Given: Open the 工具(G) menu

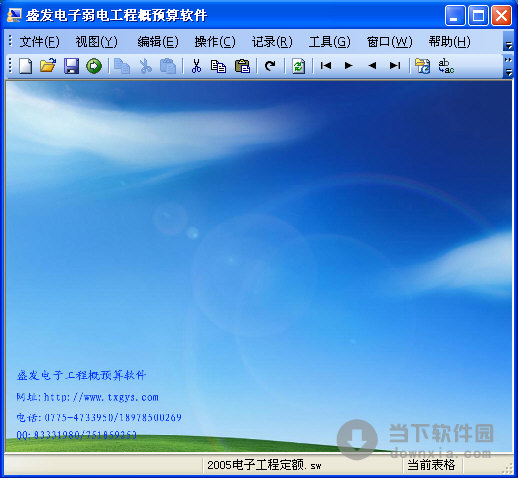Looking at the screenshot, I should point(329,42).
